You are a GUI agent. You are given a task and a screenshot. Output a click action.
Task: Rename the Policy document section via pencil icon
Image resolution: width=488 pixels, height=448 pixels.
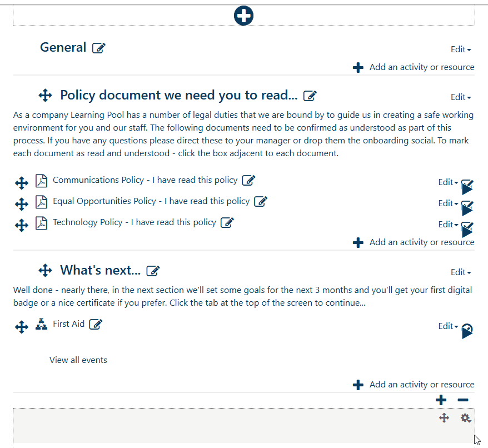pos(309,96)
